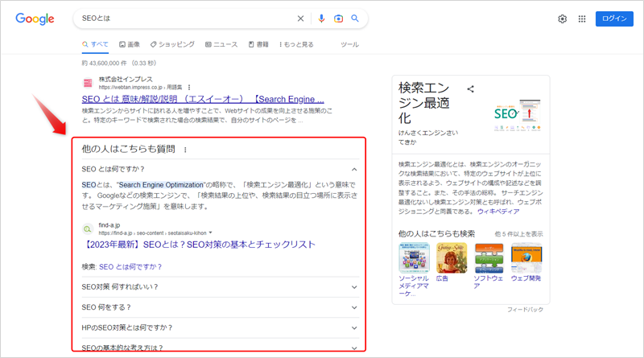Click the 検索エンジン最適化 panel title

coord(424,103)
